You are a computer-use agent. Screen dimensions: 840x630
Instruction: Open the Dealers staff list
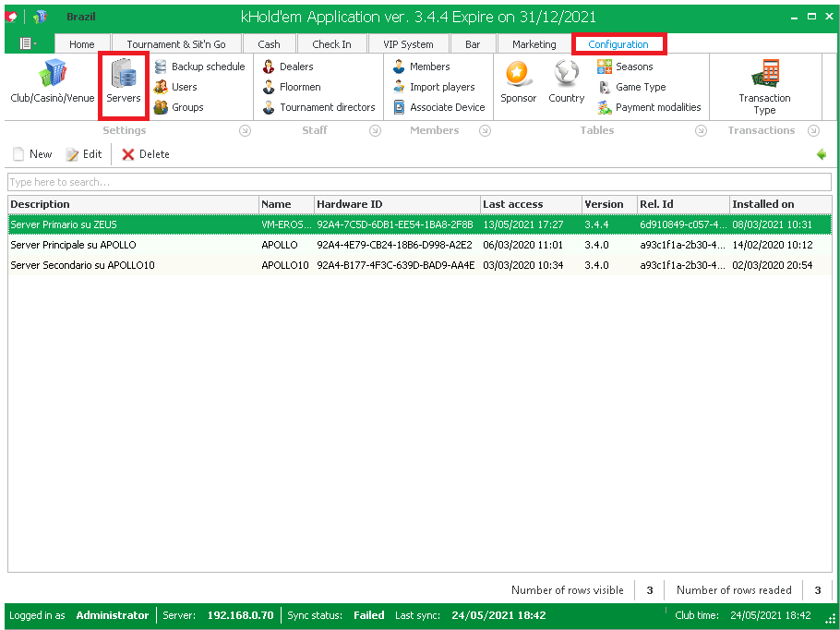tap(288, 67)
